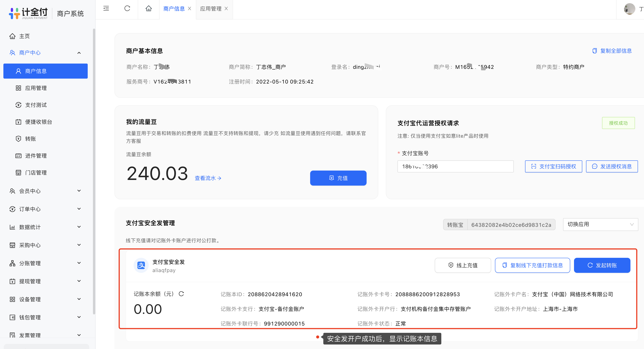Select the 商户信息 tab
Screen dimensions: 644x349
point(174,8)
